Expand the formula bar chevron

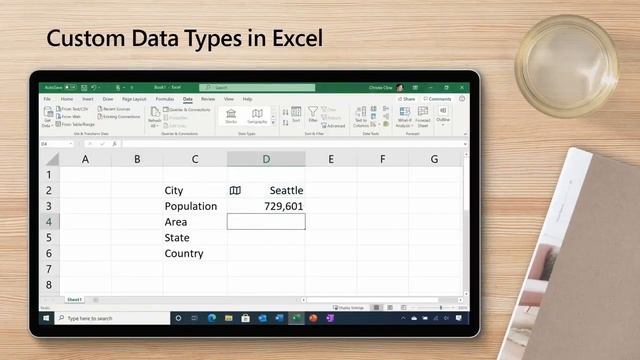(465, 144)
